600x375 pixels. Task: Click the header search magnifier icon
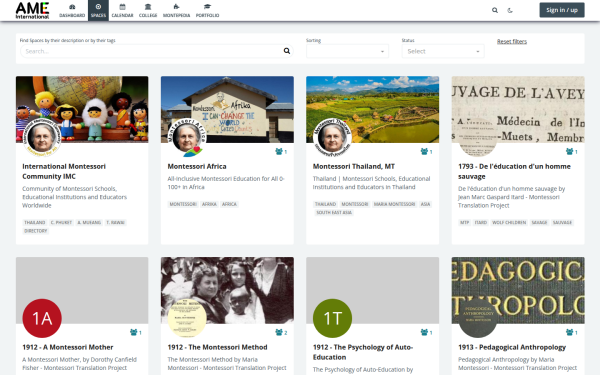[495, 10]
